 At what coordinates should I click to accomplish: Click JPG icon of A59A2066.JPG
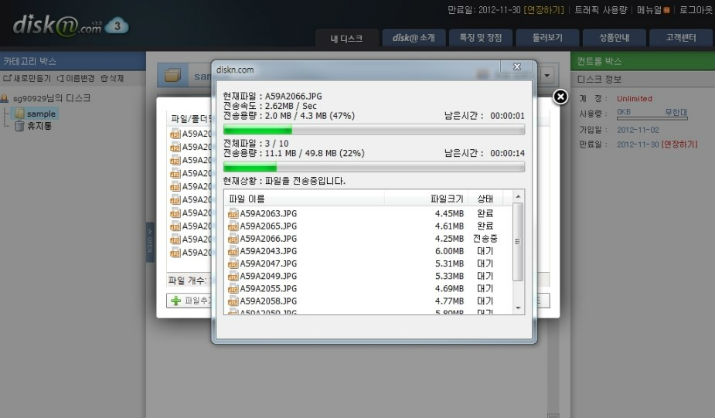233,238
